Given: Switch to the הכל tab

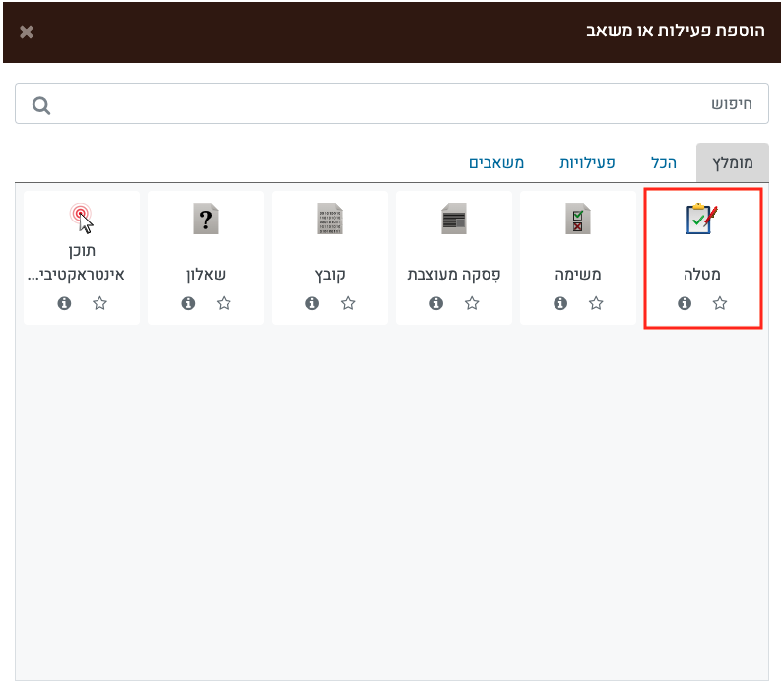Looking at the screenshot, I should 664,162.
